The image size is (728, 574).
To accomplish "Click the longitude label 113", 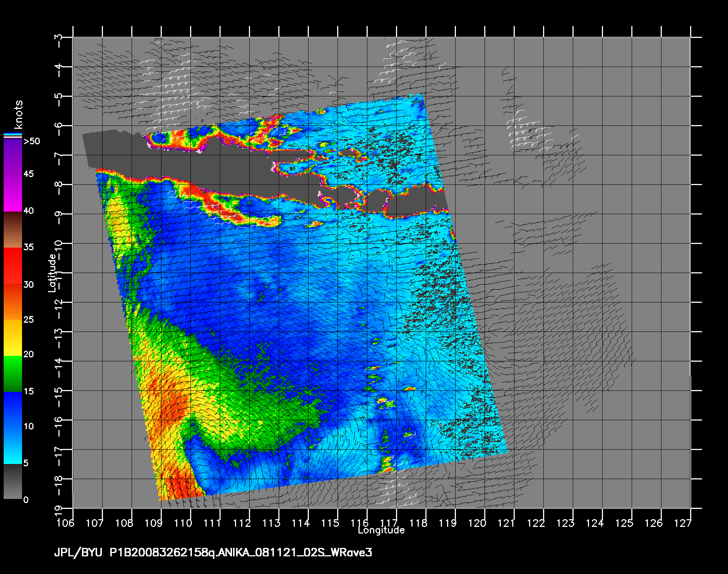I will pyautogui.click(x=271, y=523).
